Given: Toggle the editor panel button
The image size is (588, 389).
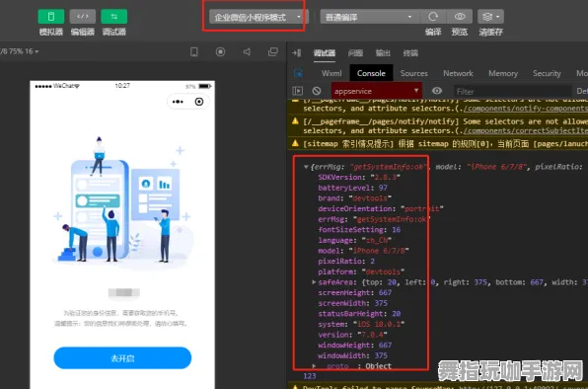Looking at the screenshot, I should pos(83,17).
